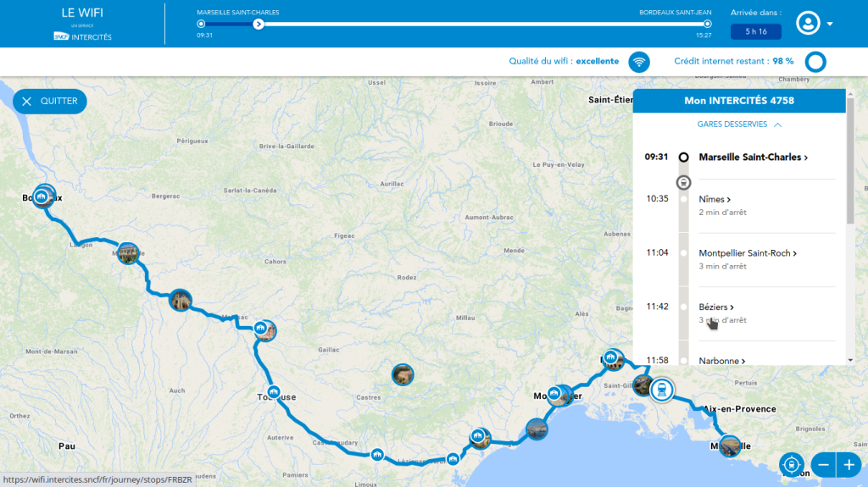The image size is (868, 487).
Task: Click the Mon Intercités 4758 header
Action: [x=739, y=101]
